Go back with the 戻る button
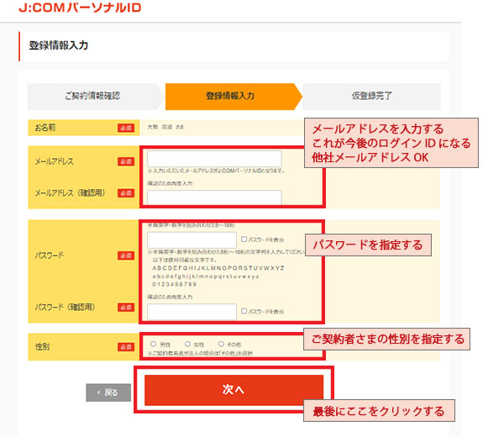This screenshot has height=437, width=504. click(x=108, y=392)
